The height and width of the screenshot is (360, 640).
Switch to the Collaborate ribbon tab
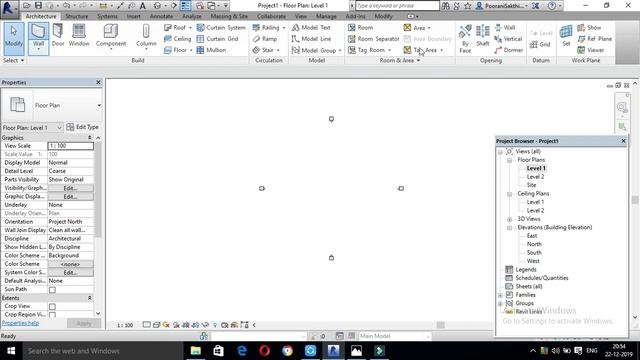coord(271,16)
